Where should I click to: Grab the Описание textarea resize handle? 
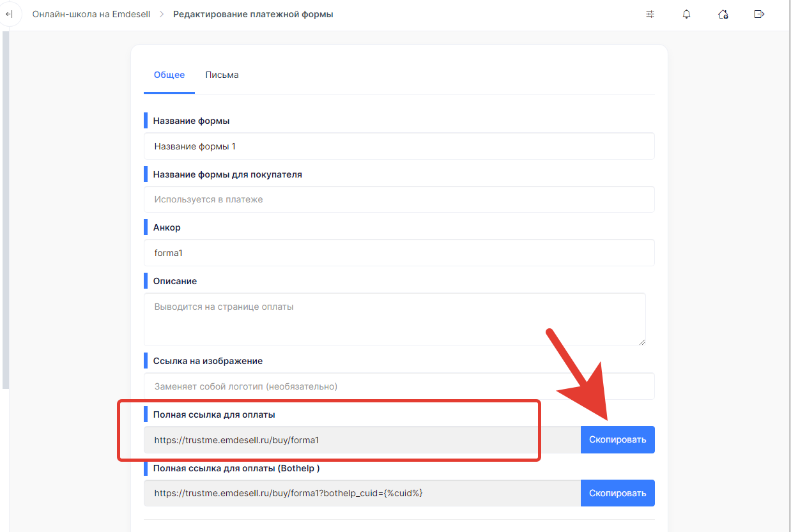[x=641, y=342]
